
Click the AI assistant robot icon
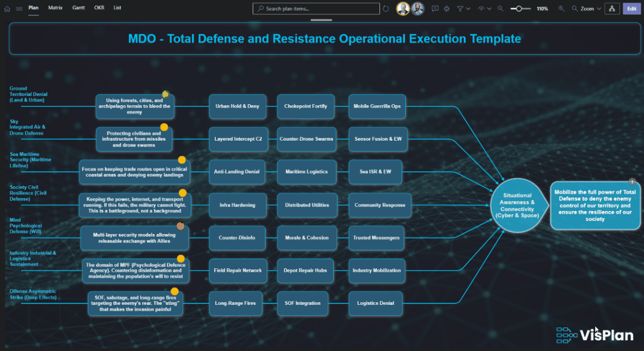(x=447, y=9)
